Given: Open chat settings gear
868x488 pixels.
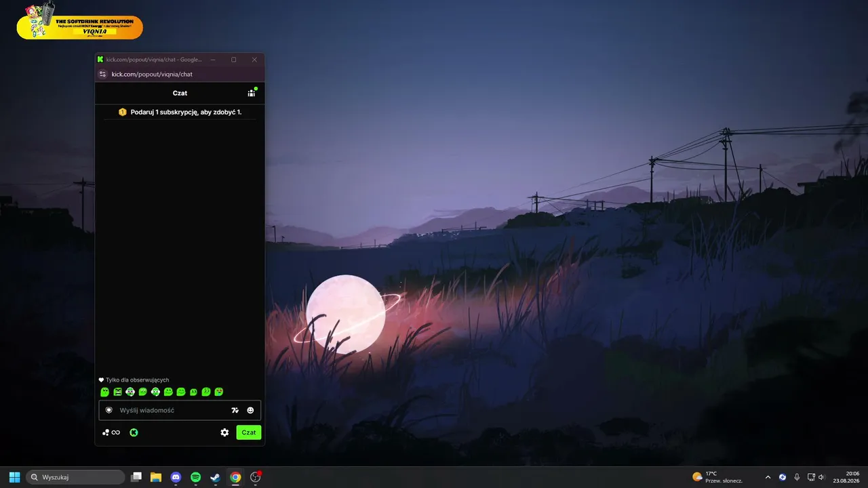Looking at the screenshot, I should pos(224,432).
